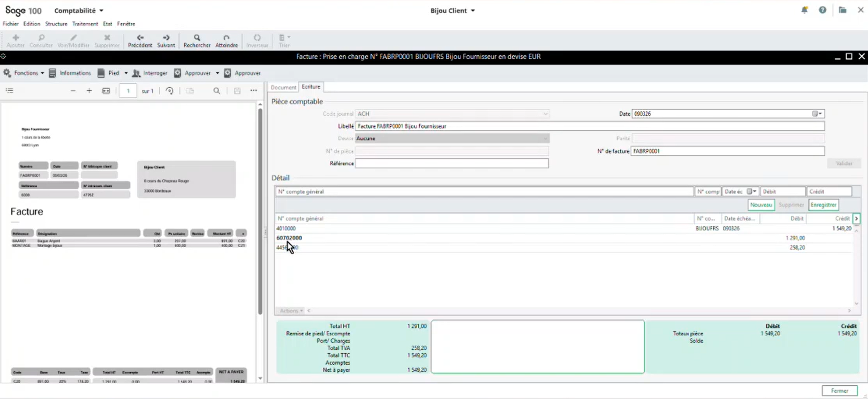This screenshot has height=399, width=868.
Task: Open the Etat menu
Action: tap(107, 23)
